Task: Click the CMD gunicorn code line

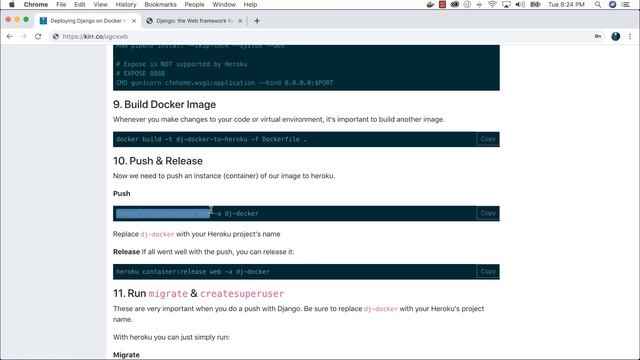Action: point(224,83)
